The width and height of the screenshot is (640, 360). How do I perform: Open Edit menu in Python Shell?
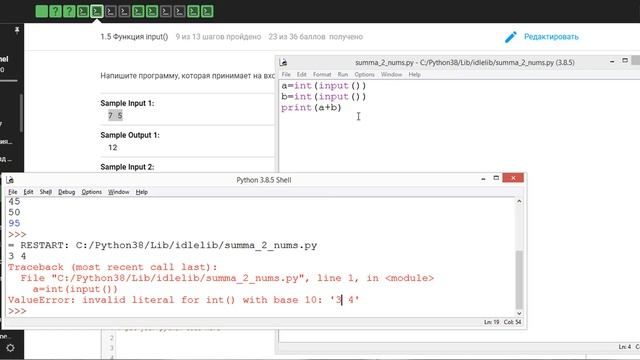coord(28,192)
